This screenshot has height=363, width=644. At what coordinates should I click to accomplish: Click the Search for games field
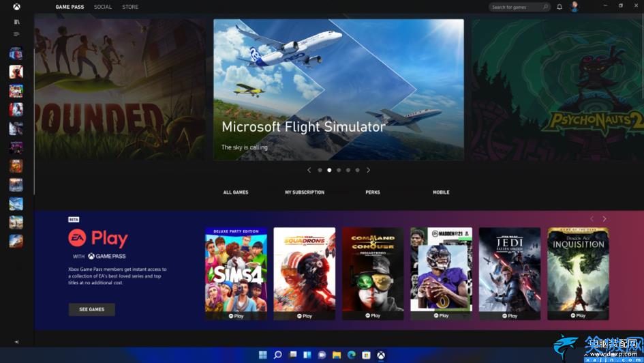coord(519,7)
